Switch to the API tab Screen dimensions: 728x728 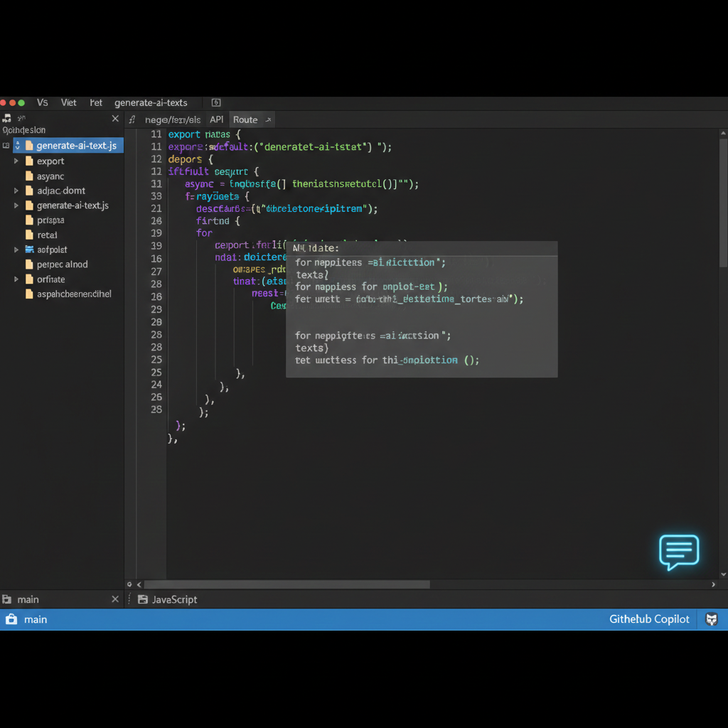(216, 119)
